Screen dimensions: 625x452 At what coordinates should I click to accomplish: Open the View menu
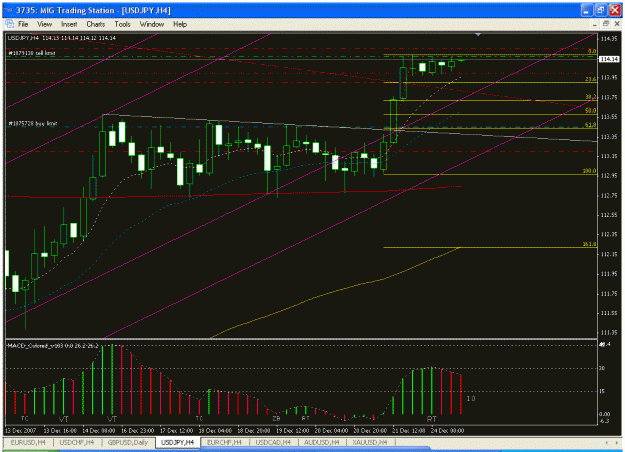coord(44,24)
